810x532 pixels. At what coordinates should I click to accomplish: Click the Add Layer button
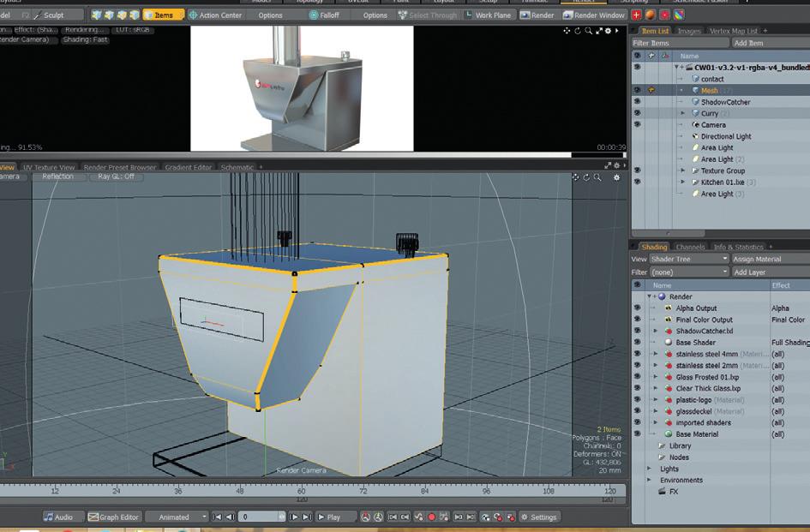coord(770,272)
